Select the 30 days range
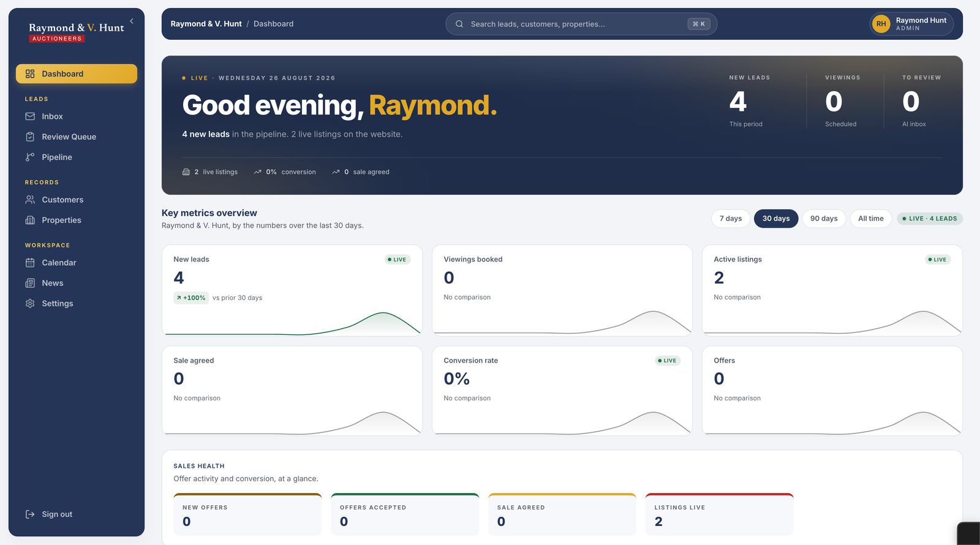Viewport: 980px width, 545px height. point(776,219)
